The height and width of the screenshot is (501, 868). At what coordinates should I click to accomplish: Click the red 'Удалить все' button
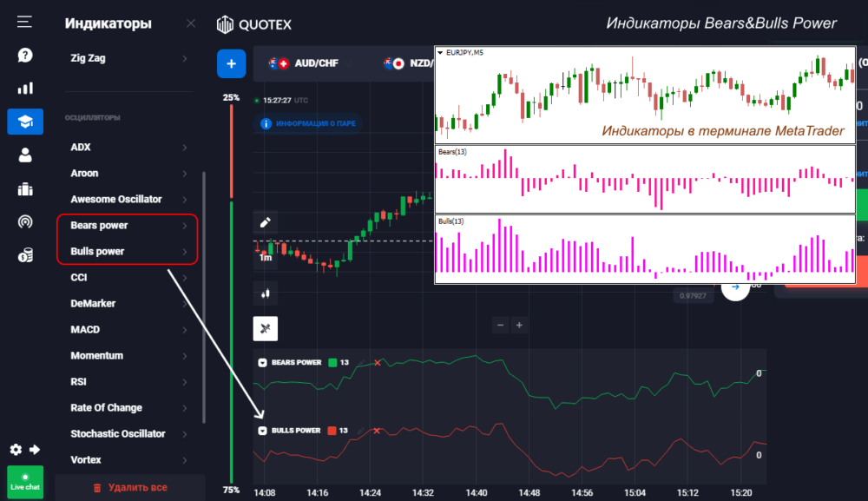(x=129, y=487)
